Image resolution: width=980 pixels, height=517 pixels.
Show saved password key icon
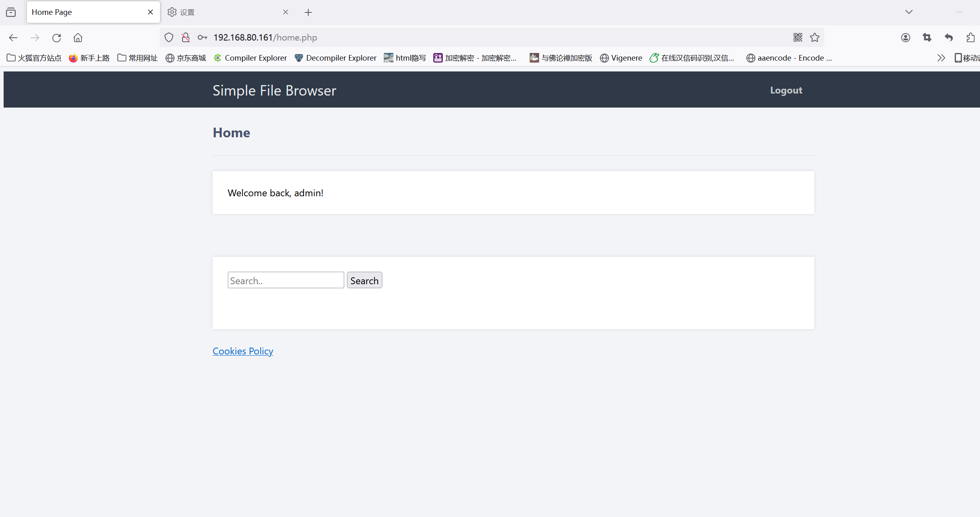point(202,37)
